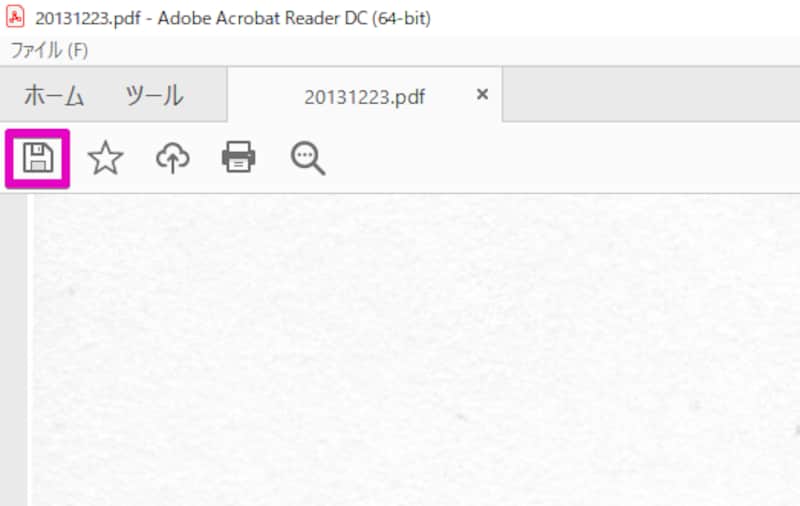
Task: Click blank menu bar area beside ファイル
Action: (444, 50)
